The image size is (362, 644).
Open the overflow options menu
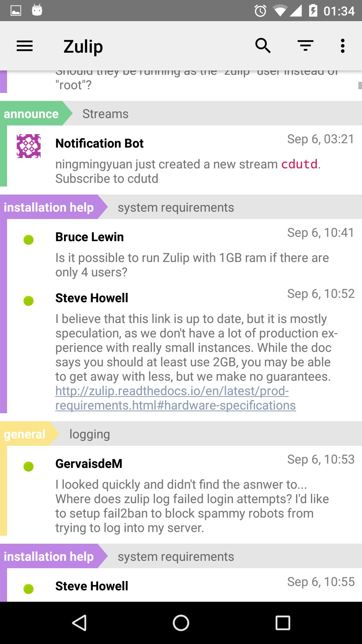(342, 46)
